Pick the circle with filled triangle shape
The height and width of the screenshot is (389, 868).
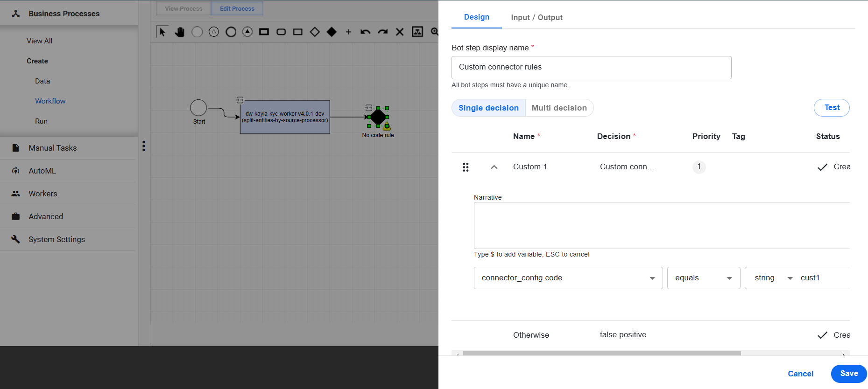[247, 32]
